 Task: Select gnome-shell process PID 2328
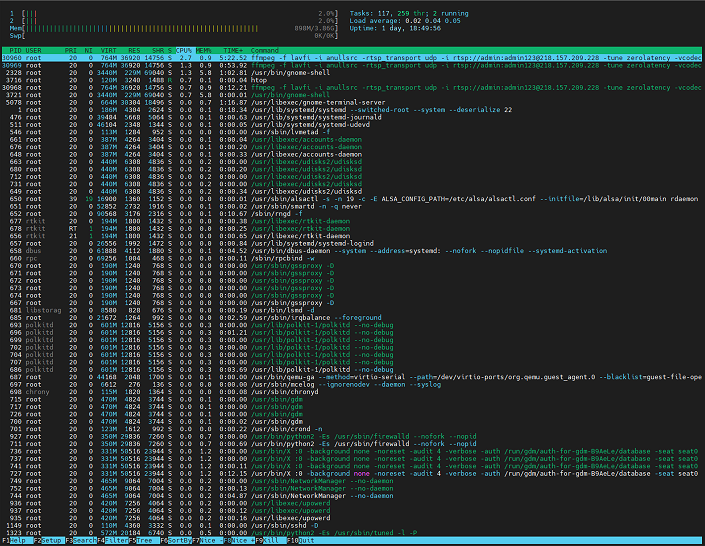click(352, 72)
